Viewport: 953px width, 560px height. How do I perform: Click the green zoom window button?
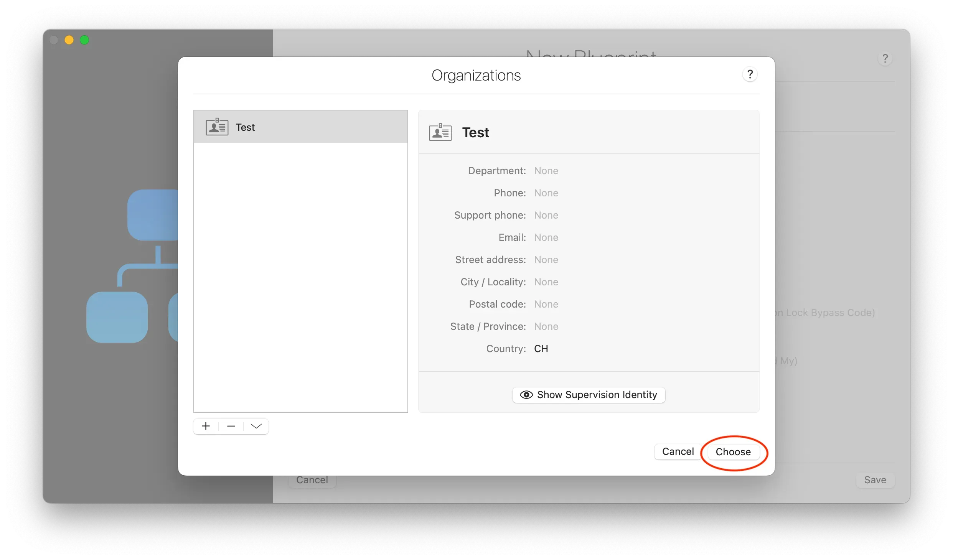point(84,40)
